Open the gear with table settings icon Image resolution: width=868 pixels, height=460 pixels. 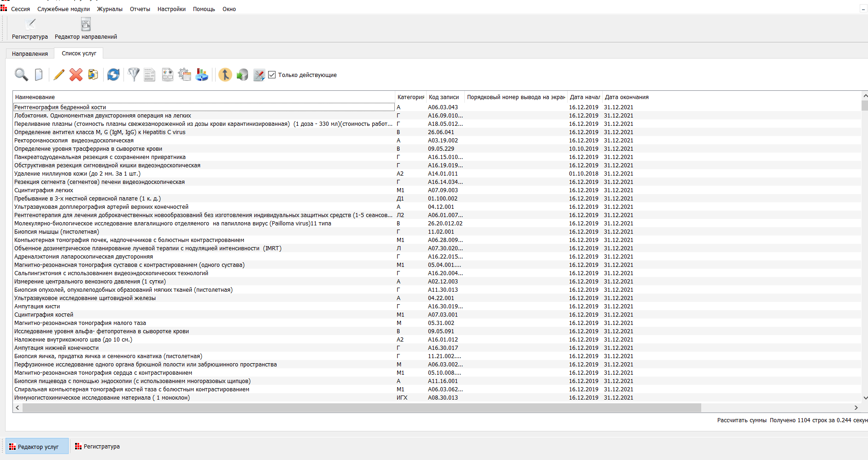click(x=185, y=75)
